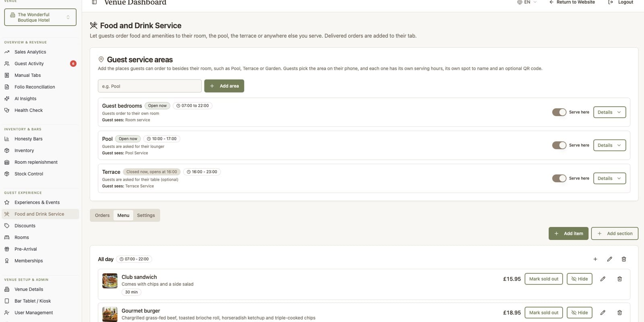This screenshot has height=322, width=644.
Task: Click the All day 07:00 - 22:00 badge
Action: (x=134, y=259)
